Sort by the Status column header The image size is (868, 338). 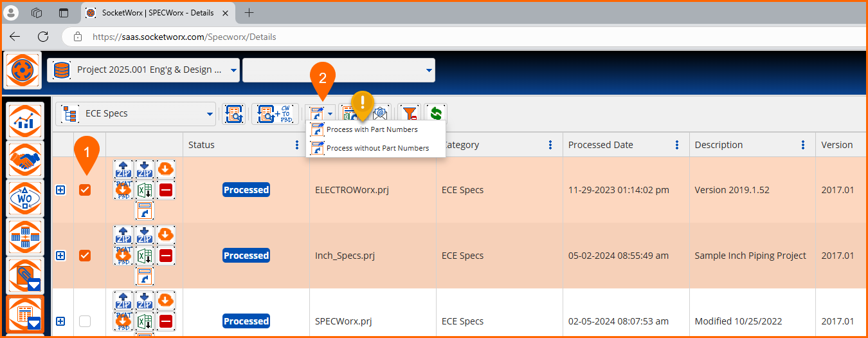pos(201,145)
